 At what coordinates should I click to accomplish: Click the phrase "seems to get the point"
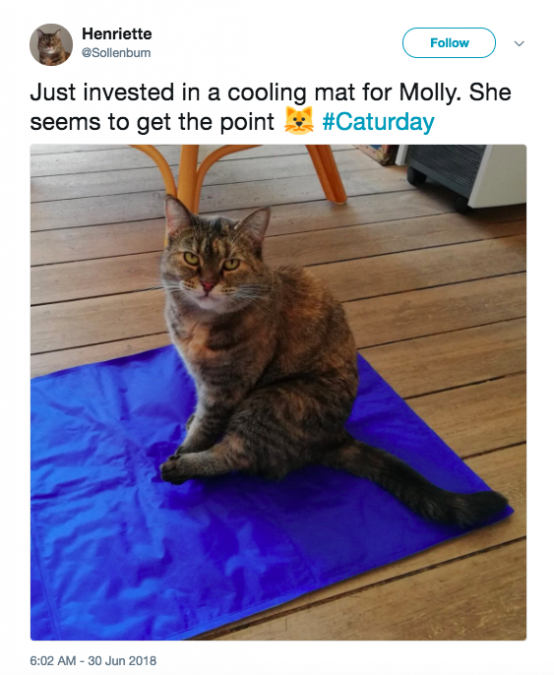[x=152, y=122]
